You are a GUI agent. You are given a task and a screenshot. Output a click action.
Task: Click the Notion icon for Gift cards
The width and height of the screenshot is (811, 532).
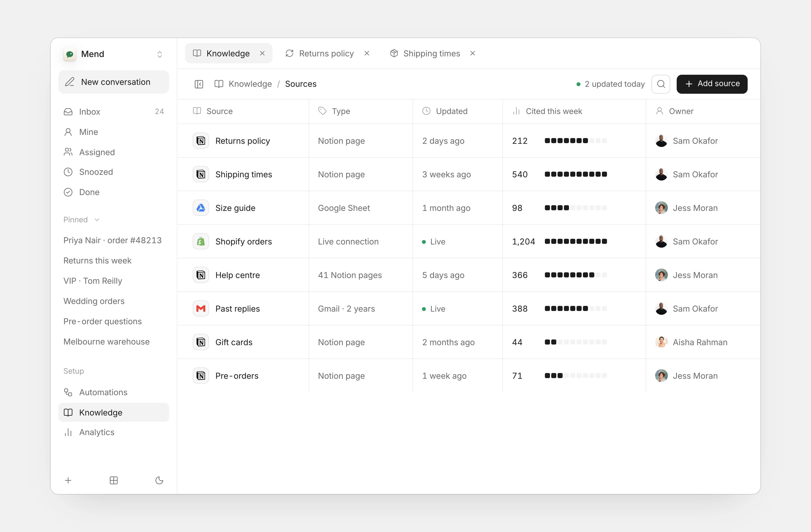[x=201, y=342]
